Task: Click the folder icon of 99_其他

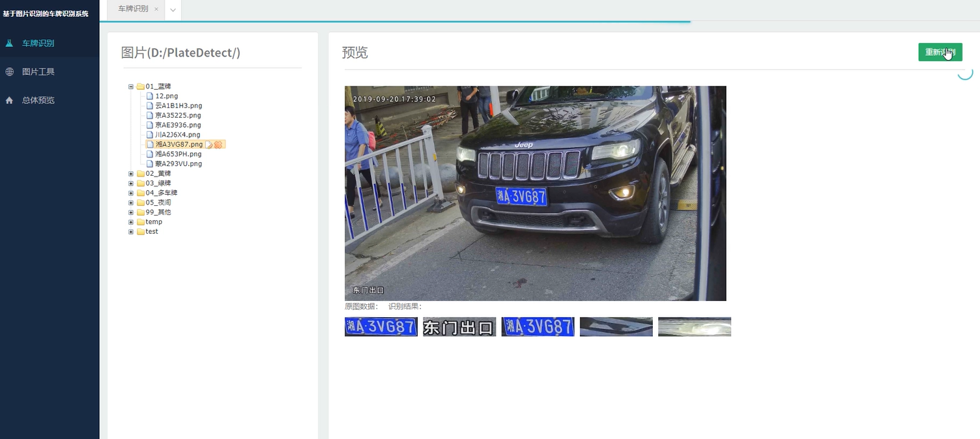Action: [x=140, y=212]
